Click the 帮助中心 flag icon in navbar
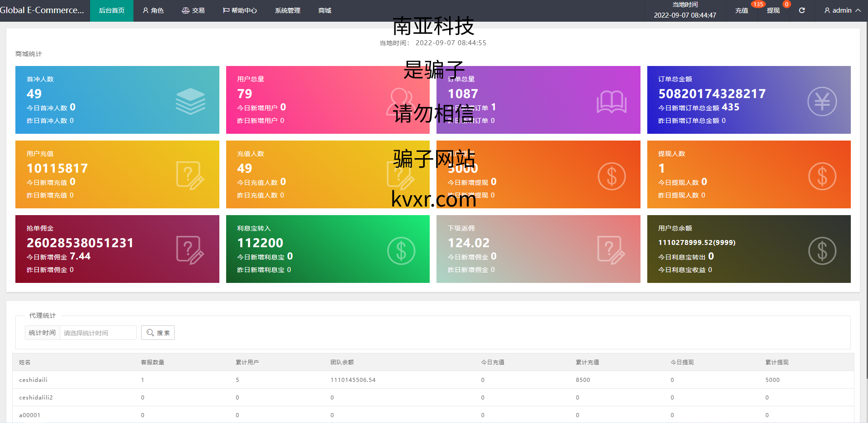 click(x=226, y=10)
